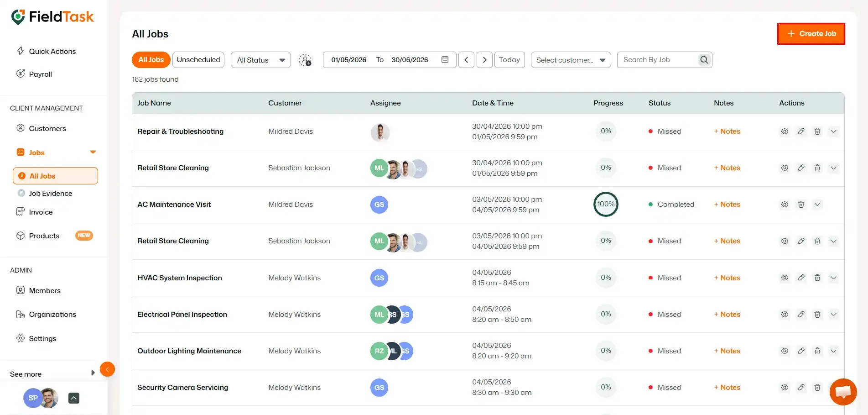Click the 100% progress ring
The image size is (868, 415).
click(606, 204)
